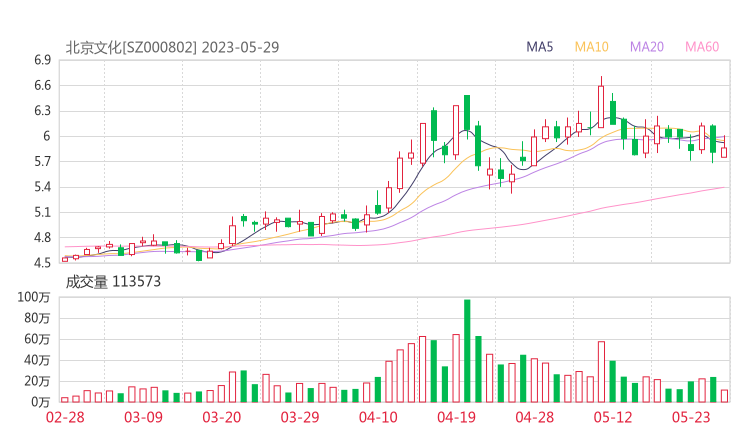Click the 6.3 price axis label

click(x=42, y=111)
